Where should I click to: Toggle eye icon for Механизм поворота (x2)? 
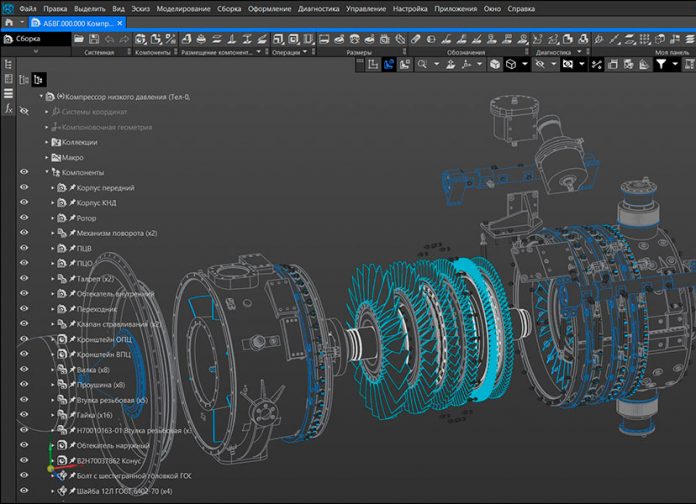tap(24, 233)
